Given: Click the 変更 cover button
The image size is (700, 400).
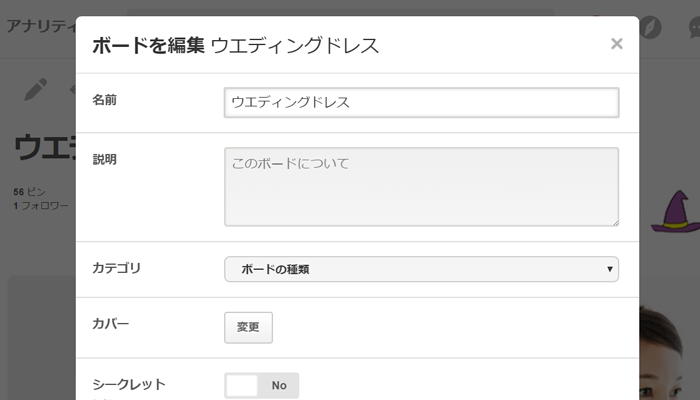Looking at the screenshot, I should click(x=248, y=327).
